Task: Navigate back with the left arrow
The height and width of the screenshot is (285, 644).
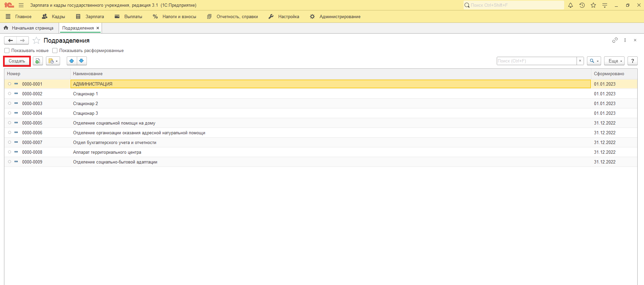Action: 10,41
